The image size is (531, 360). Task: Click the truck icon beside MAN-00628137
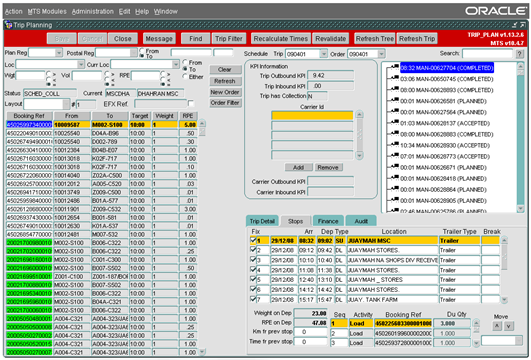point(395,123)
